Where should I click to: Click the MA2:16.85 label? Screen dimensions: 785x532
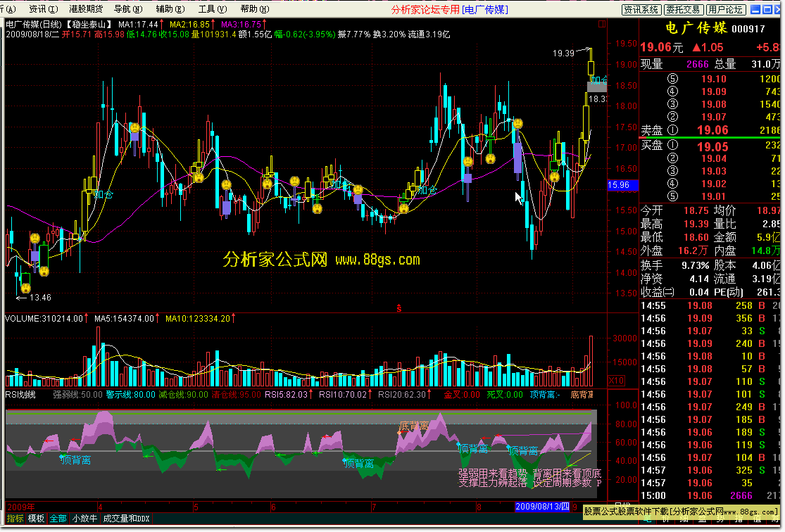click(x=190, y=24)
